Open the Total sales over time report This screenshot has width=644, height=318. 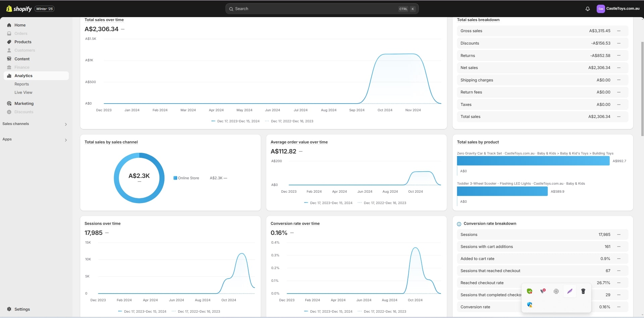click(x=104, y=20)
